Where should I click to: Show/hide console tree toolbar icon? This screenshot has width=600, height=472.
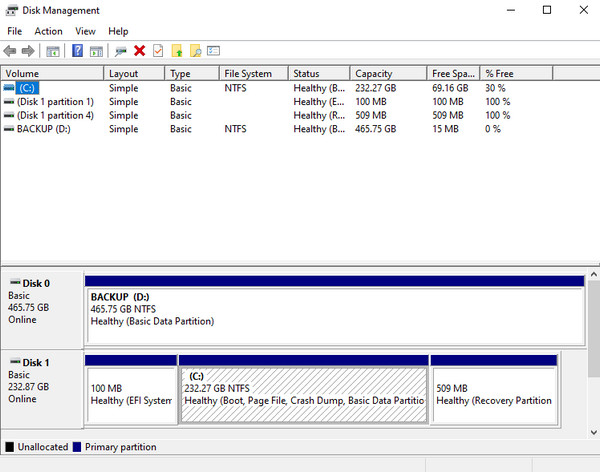click(53, 51)
